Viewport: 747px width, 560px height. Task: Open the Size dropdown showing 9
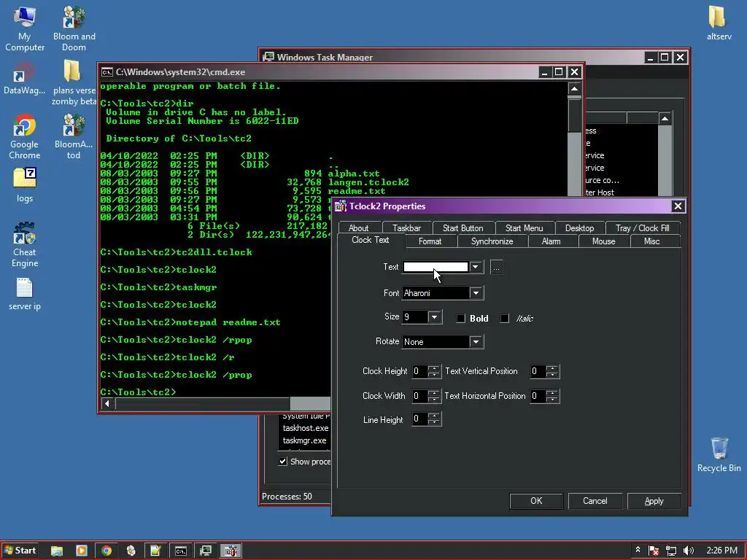tap(434, 317)
